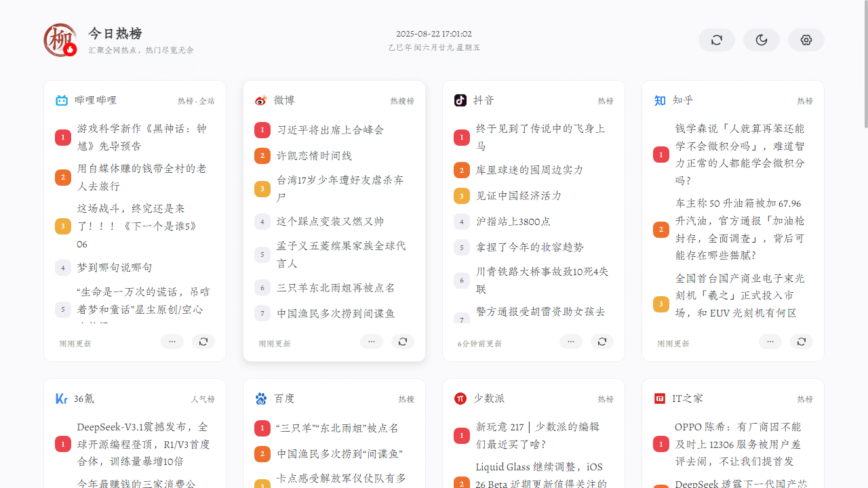Click the 人气榜 label on 36氪

203,400
